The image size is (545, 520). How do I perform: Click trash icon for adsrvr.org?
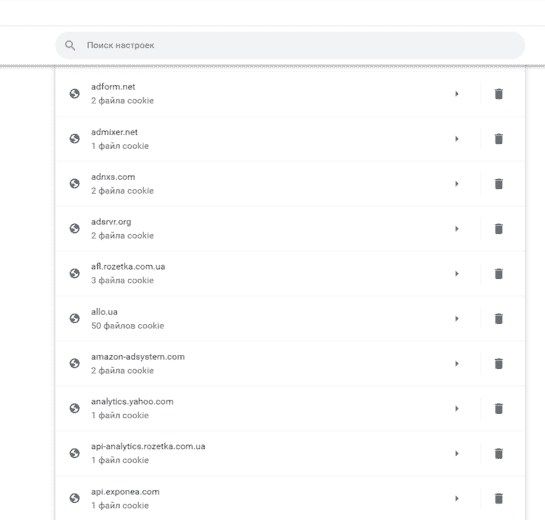(498, 229)
